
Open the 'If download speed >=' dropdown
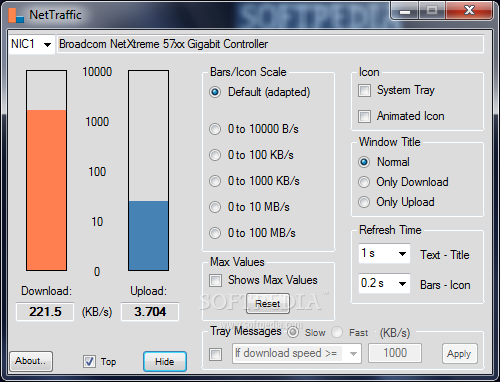297,353
